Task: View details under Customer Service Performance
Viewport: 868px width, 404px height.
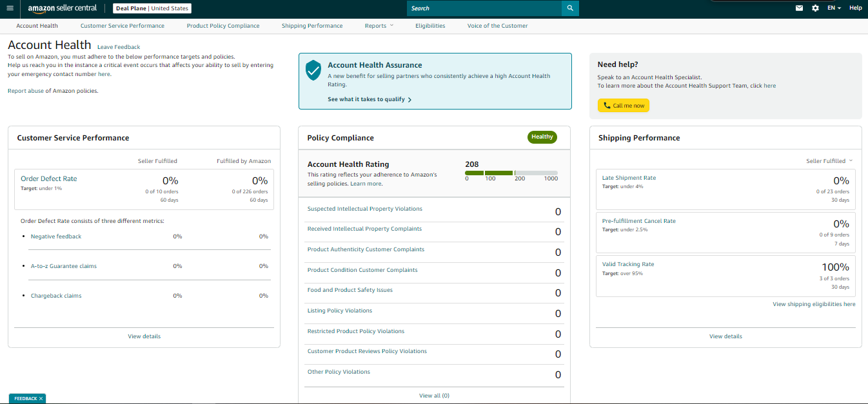Action: coord(144,336)
